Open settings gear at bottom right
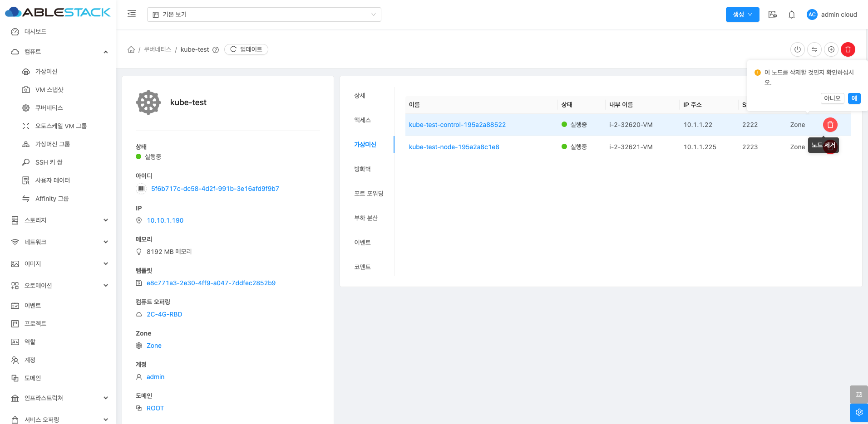The width and height of the screenshot is (868, 424). pyautogui.click(x=859, y=412)
